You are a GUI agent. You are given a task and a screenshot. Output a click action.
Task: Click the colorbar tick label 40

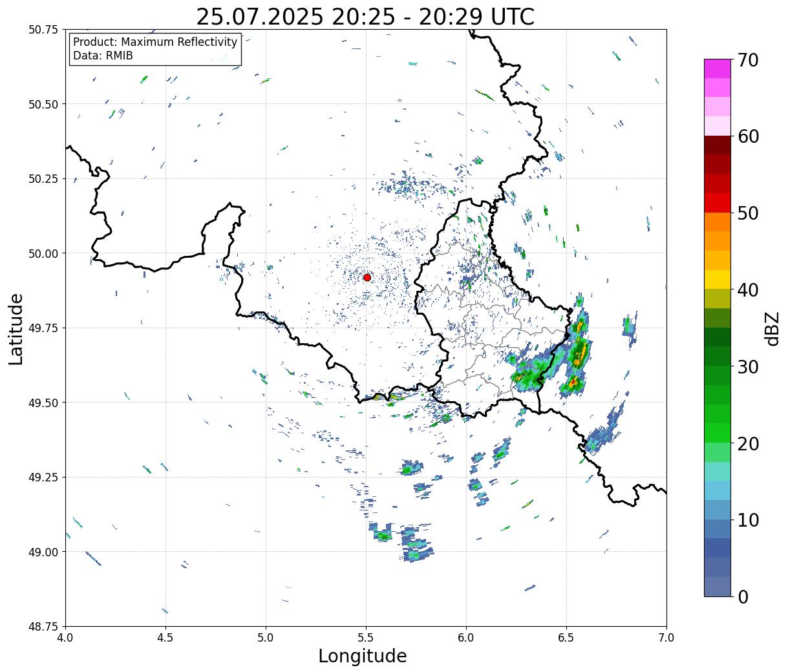point(749,290)
